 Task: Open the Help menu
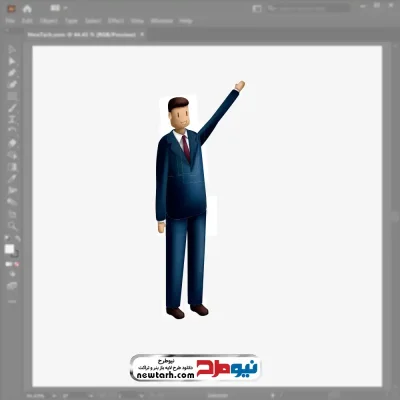[x=186, y=21]
